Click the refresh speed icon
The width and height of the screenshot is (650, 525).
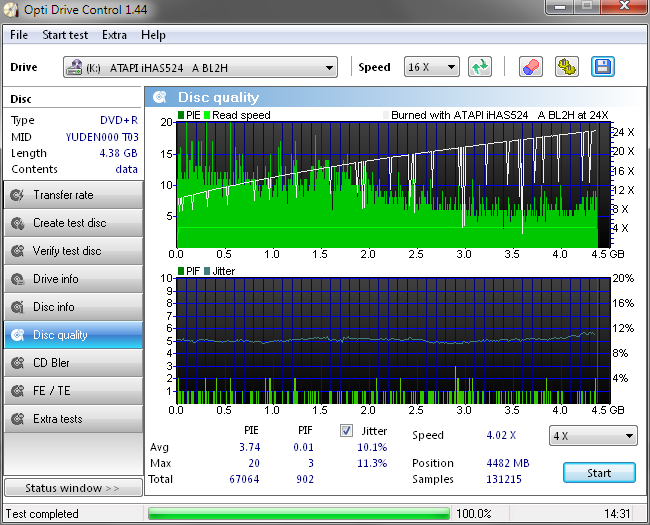pyautogui.click(x=481, y=67)
